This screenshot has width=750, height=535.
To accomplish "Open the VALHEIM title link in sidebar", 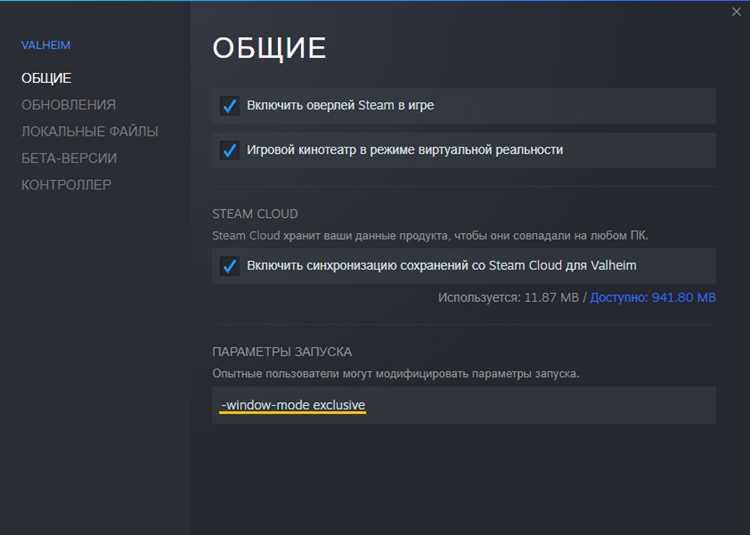I will tap(45, 45).
